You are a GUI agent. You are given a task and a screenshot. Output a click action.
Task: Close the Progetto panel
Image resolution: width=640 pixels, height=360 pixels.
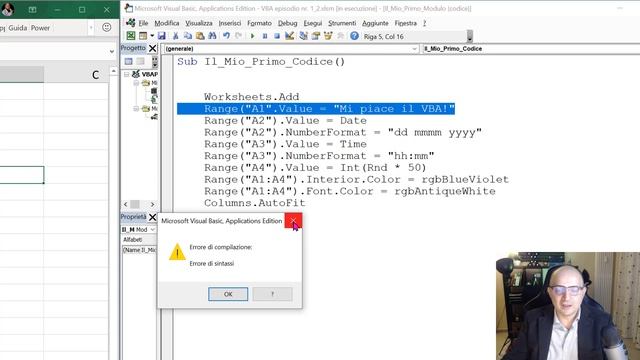click(152, 48)
